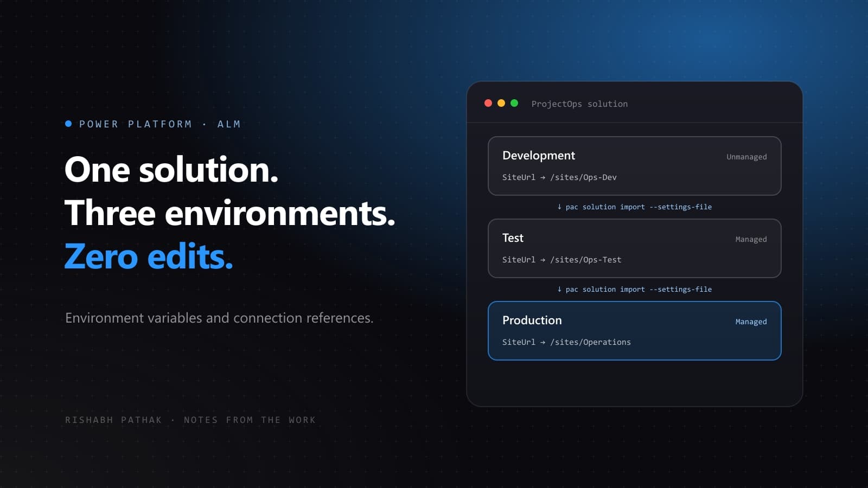Click the 'One solution.' headline

tap(171, 170)
